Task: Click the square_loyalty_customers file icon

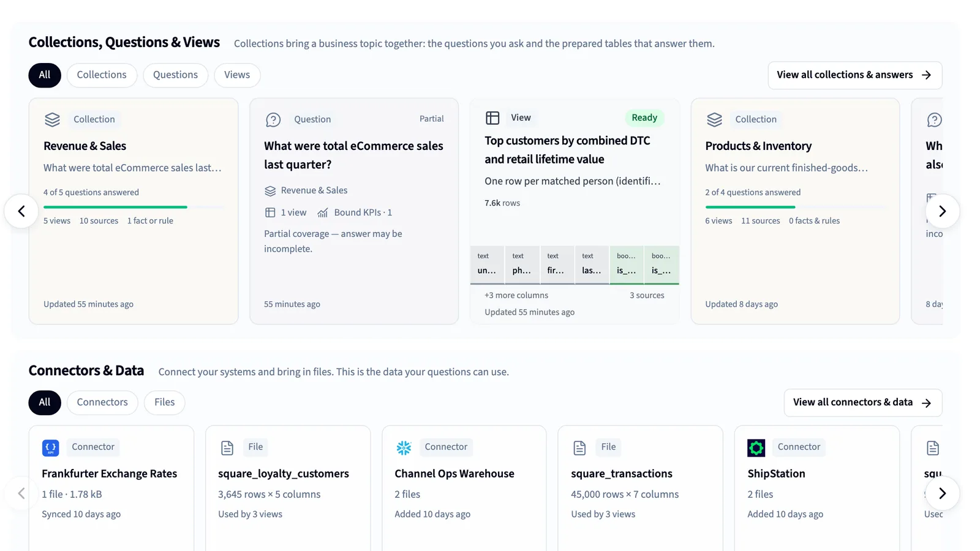Action: pos(227,448)
